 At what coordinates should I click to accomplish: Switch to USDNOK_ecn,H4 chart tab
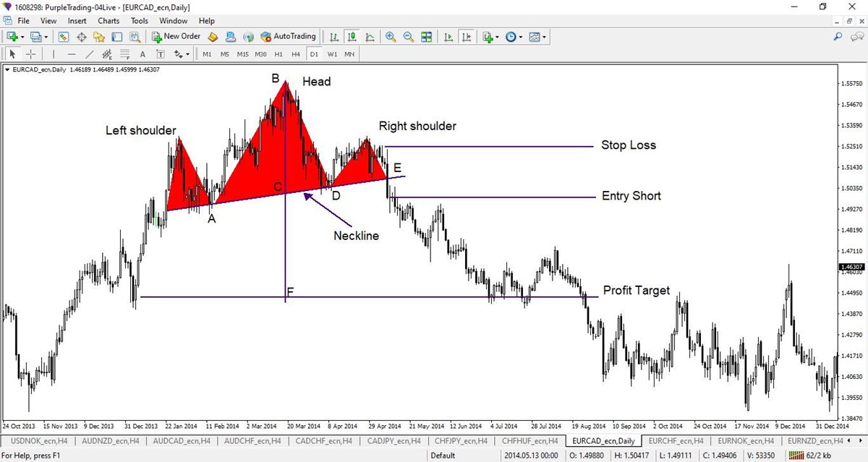(39, 440)
